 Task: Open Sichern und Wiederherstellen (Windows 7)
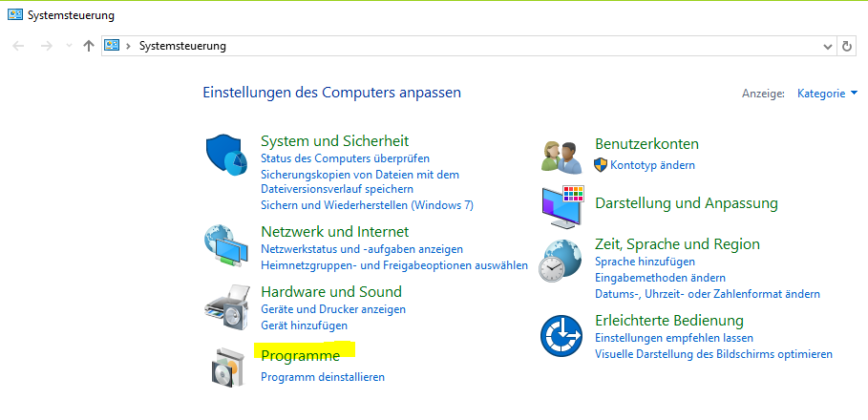[367, 205]
